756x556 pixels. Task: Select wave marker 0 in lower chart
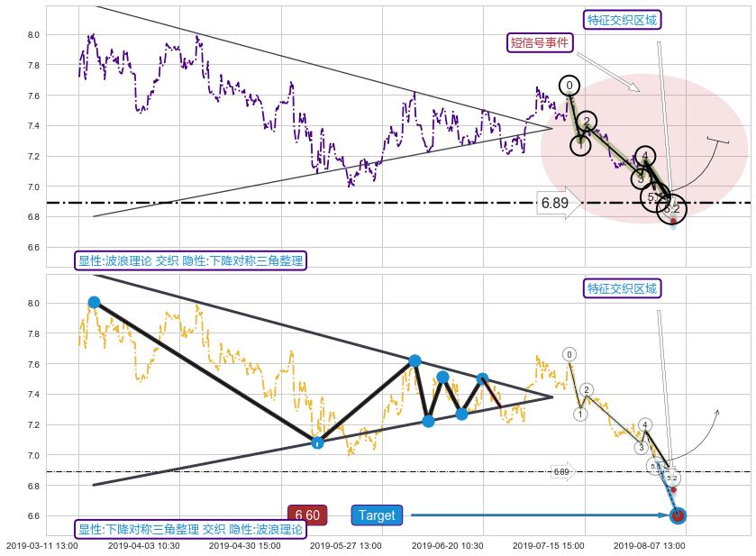click(569, 354)
